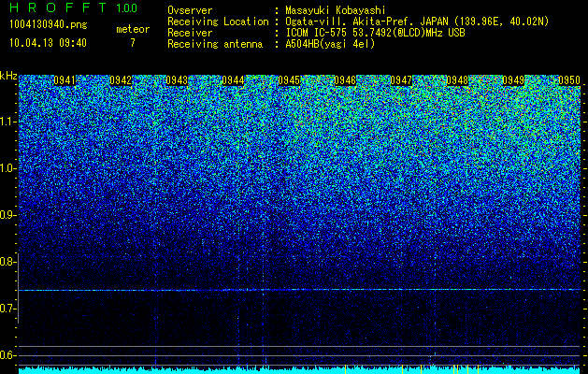Click the 1.1 kHz axis label
This screenshot has width=588, height=374.
[x=7, y=122]
